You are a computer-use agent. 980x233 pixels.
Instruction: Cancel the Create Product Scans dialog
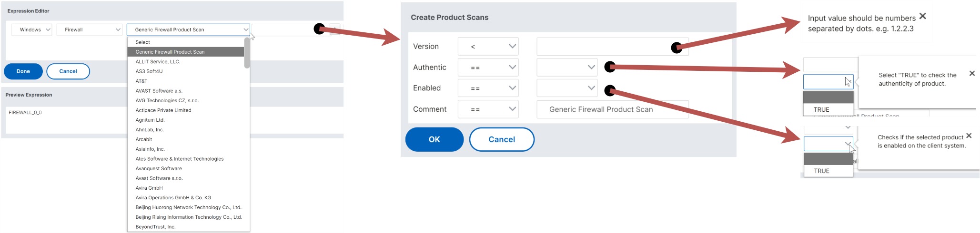coord(502,139)
